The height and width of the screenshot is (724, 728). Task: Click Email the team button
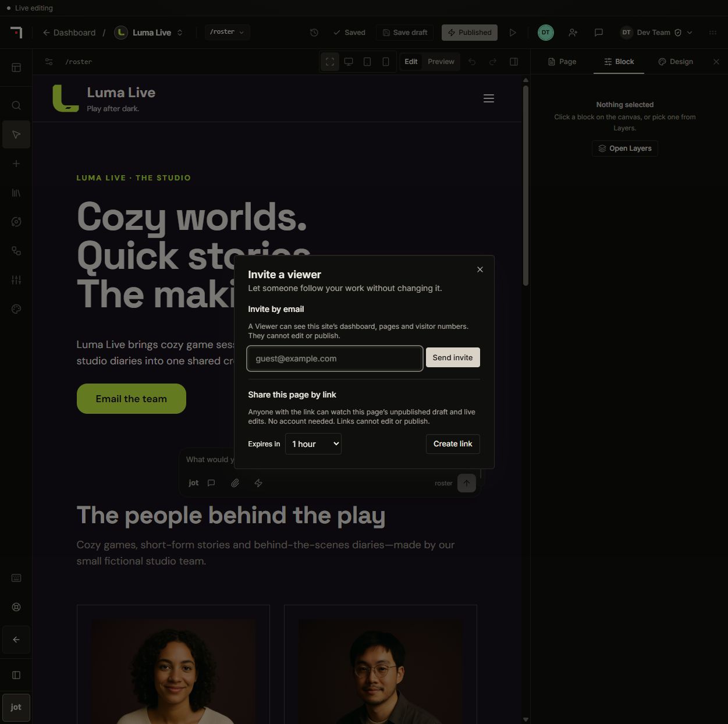click(x=132, y=399)
